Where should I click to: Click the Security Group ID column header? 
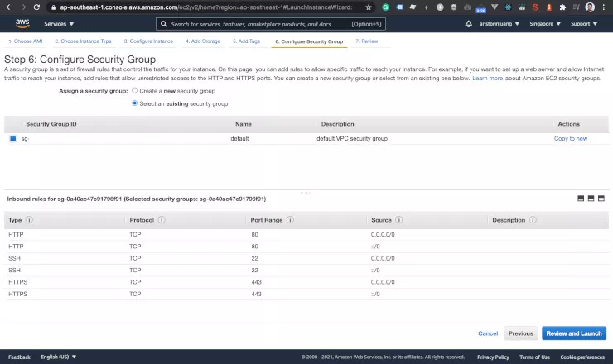[51, 124]
